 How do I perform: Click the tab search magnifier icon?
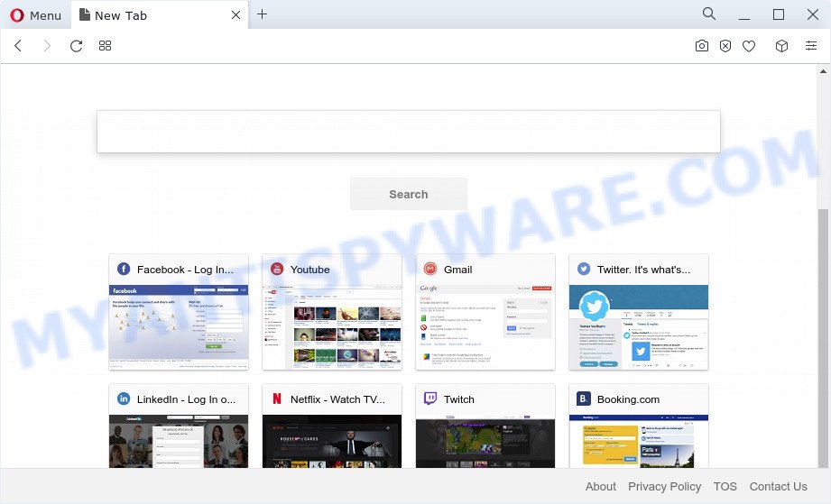[x=709, y=14]
